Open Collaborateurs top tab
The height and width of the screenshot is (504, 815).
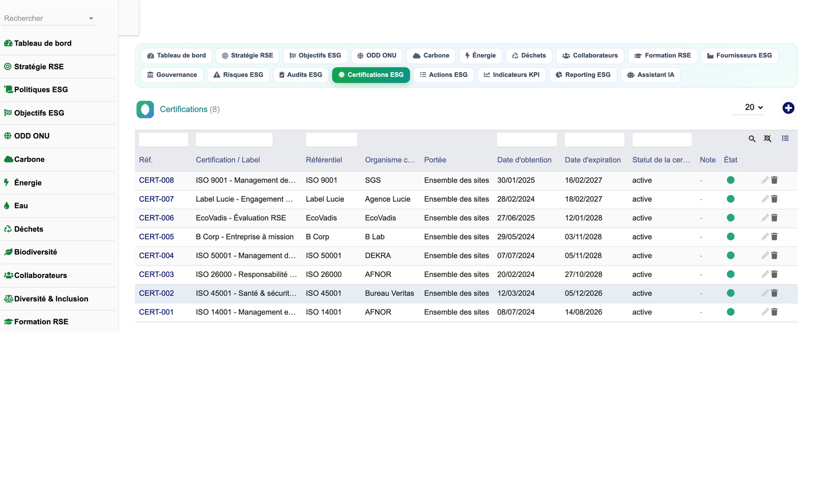(x=590, y=55)
